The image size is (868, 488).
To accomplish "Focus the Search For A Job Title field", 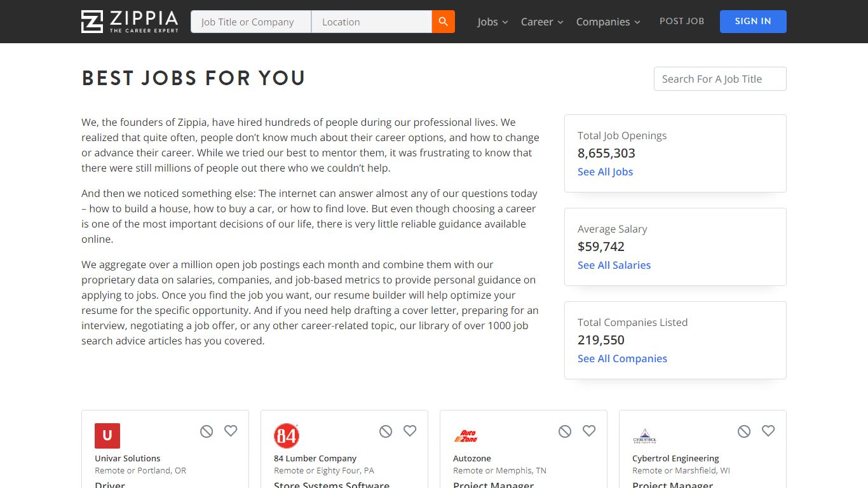I will [720, 79].
